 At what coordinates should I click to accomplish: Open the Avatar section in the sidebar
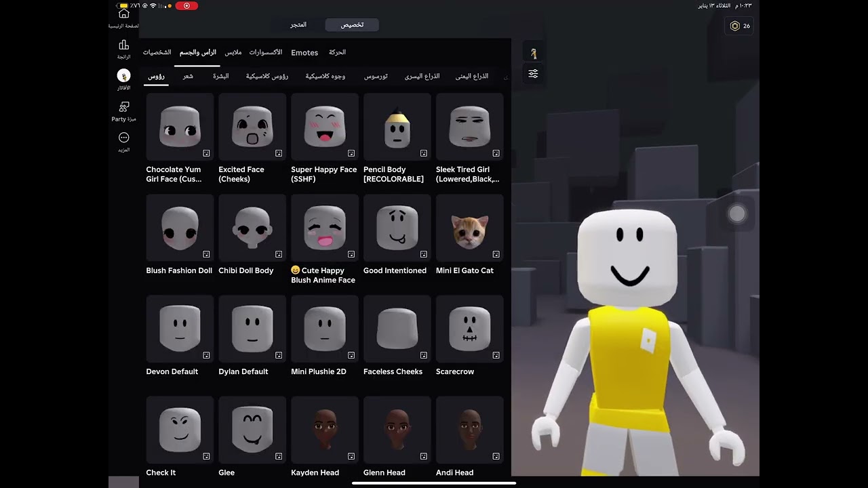[x=123, y=75]
